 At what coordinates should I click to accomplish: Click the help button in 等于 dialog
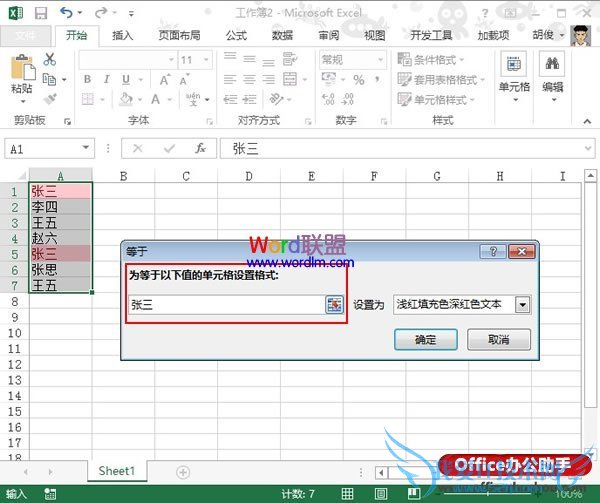coord(493,251)
